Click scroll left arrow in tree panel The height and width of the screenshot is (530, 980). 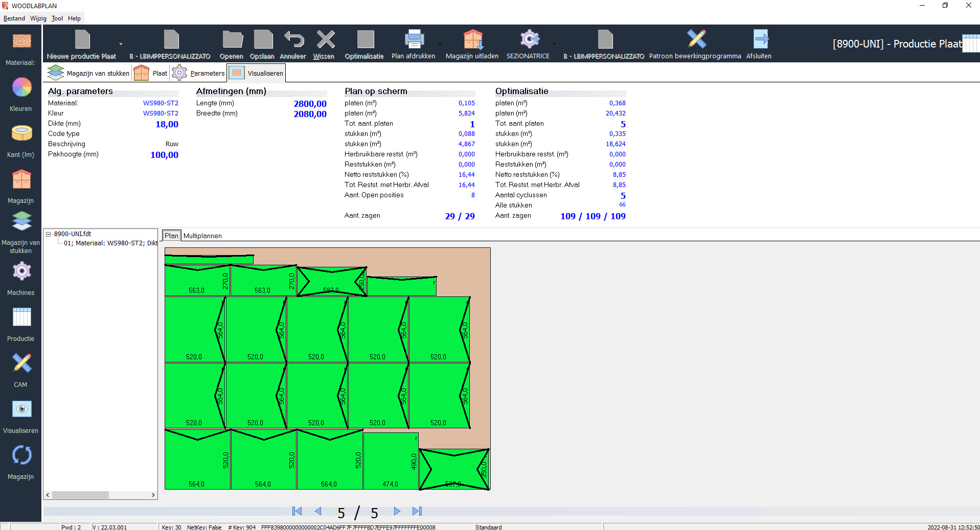coord(48,495)
